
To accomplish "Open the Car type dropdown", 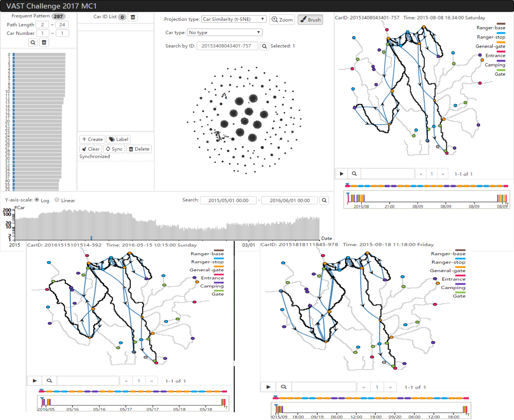I will point(225,33).
